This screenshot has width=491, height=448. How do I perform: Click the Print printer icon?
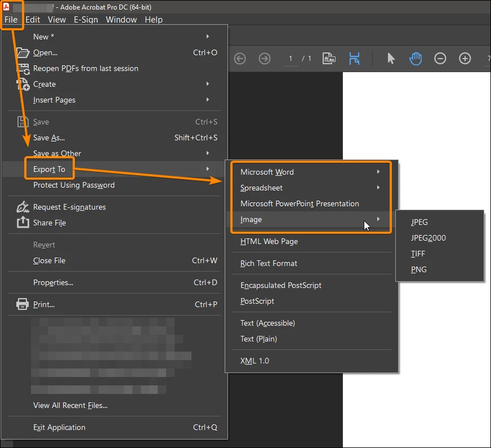pyautogui.click(x=23, y=304)
